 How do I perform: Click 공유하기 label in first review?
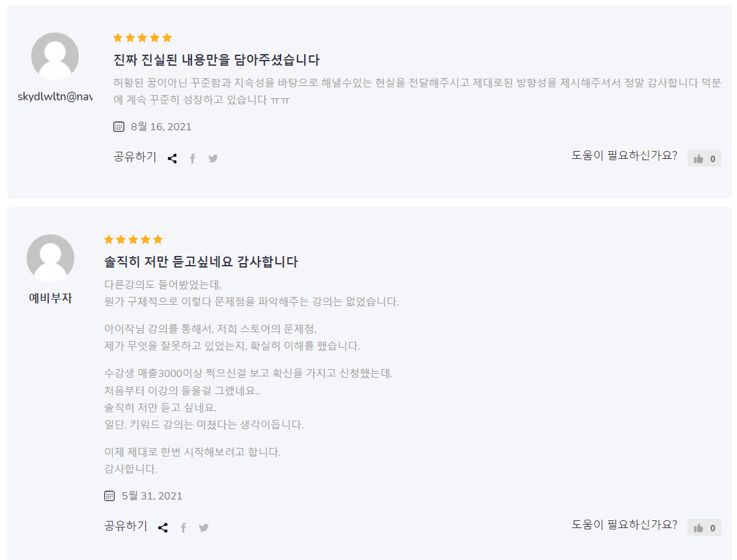[x=135, y=157]
